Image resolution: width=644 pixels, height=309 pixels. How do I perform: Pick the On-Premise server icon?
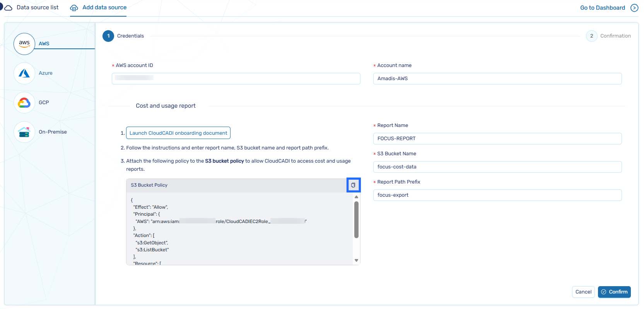click(24, 132)
